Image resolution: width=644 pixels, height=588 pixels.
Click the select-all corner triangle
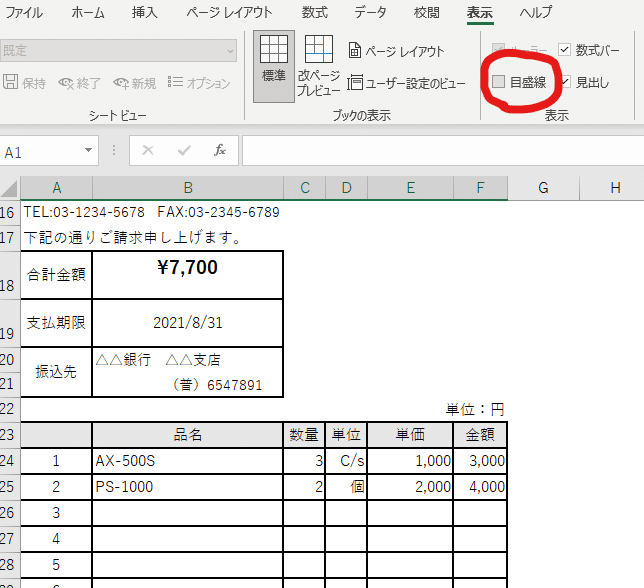click(9, 188)
